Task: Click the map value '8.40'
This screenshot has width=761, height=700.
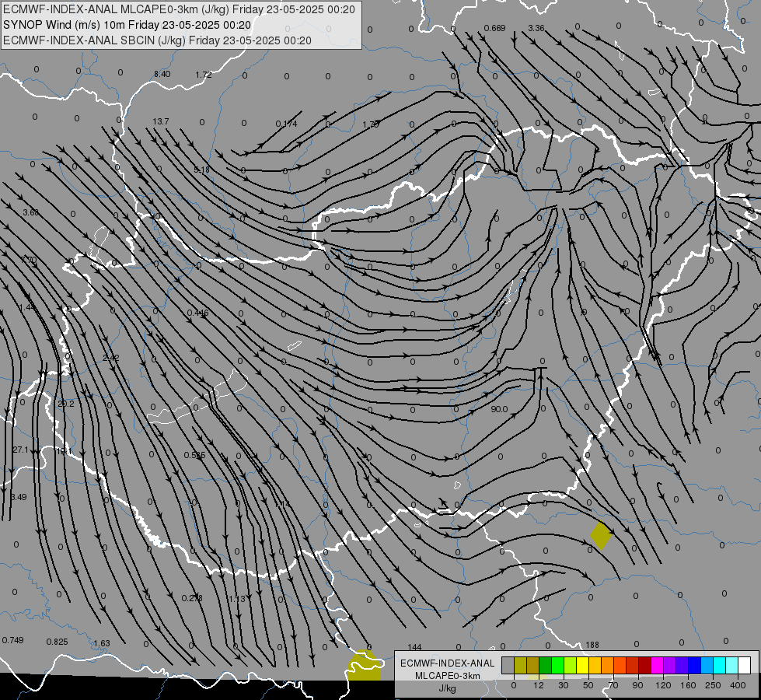Action: coord(162,75)
